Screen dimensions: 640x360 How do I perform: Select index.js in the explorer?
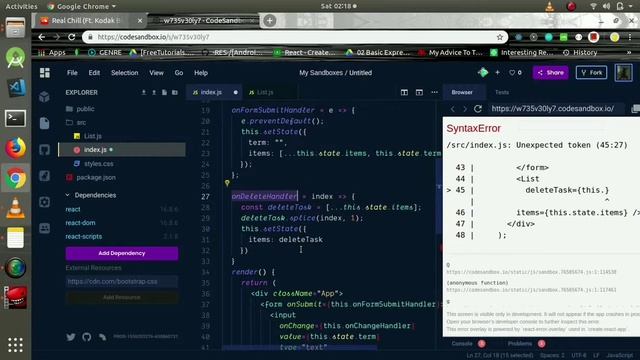coord(122,150)
